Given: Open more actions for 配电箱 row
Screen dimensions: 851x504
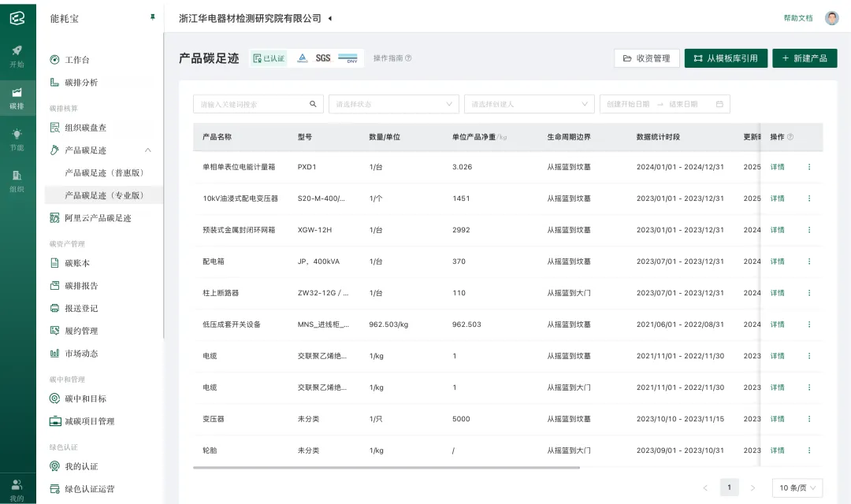Looking at the screenshot, I should (808, 261).
